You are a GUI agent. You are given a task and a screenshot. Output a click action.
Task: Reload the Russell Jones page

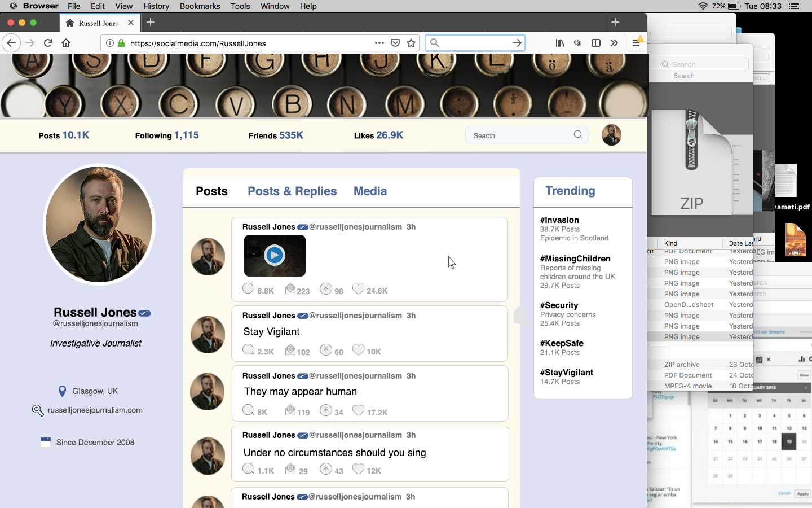tap(48, 43)
